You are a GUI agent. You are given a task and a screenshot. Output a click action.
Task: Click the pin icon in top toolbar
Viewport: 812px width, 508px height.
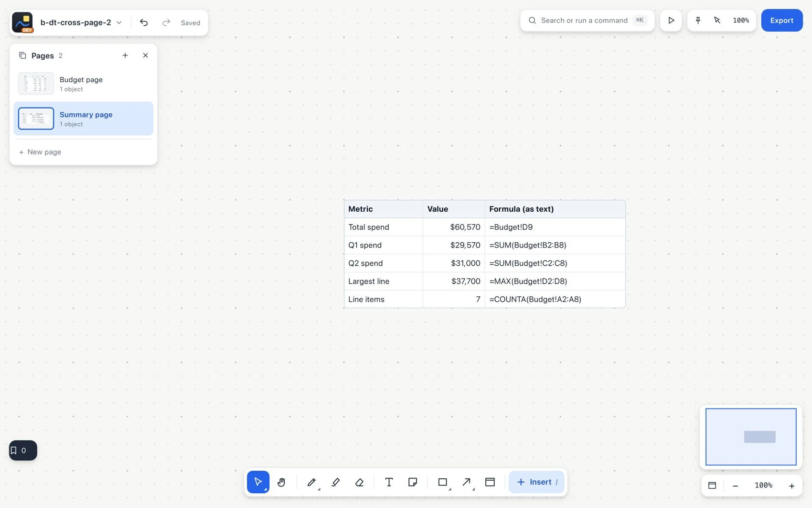pyautogui.click(x=698, y=20)
